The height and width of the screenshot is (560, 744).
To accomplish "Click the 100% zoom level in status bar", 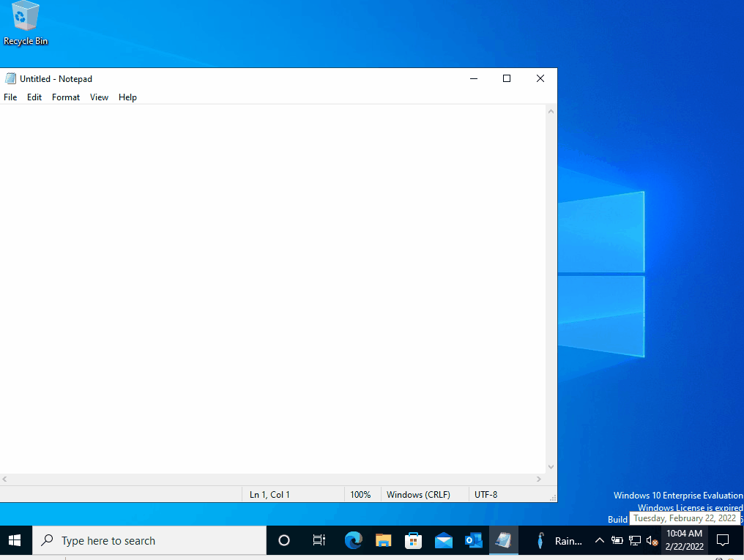I will (x=360, y=495).
